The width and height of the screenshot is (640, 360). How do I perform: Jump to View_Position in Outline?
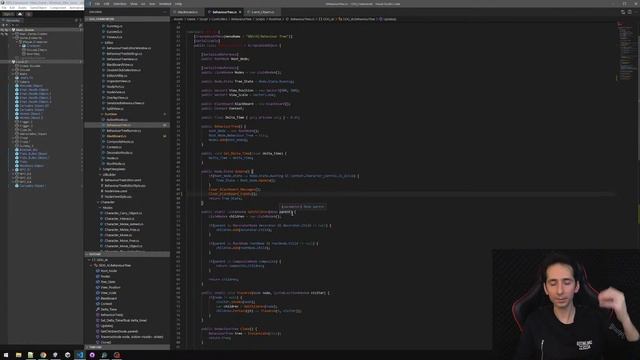[110, 287]
